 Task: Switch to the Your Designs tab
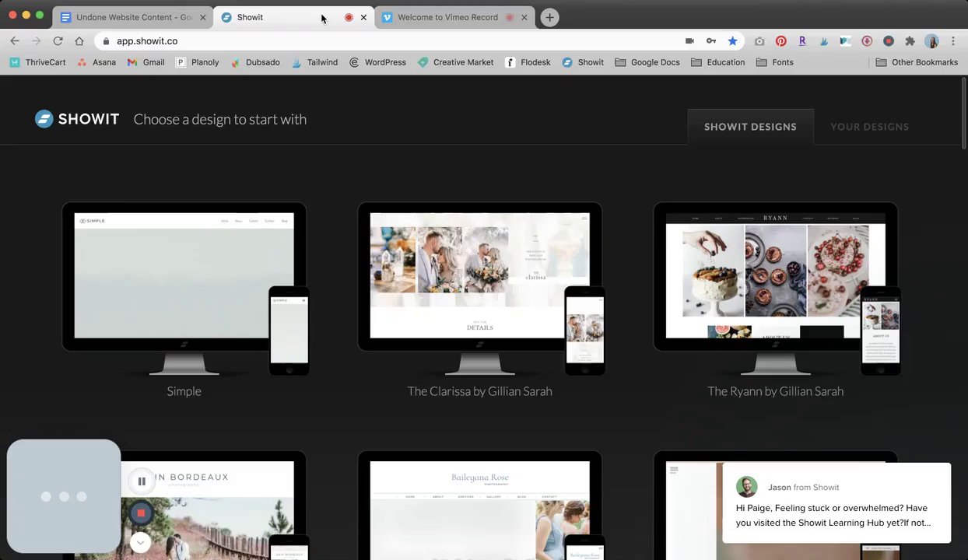(869, 127)
